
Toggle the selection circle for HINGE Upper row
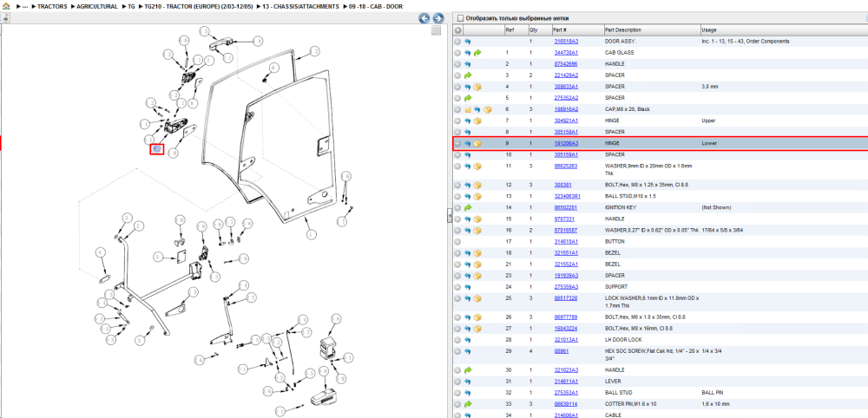pyautogui.click(x=457, y=121)
